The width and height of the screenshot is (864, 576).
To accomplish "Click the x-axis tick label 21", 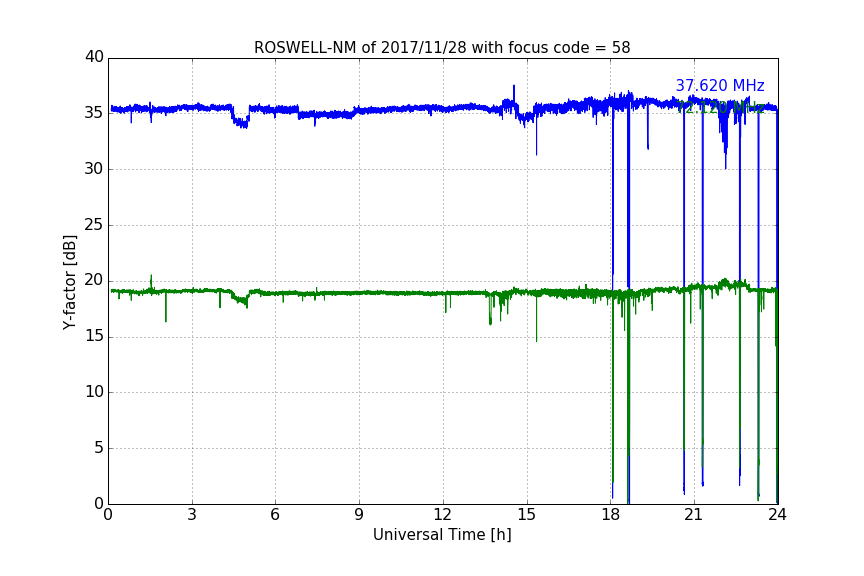I will pos(694,515).
